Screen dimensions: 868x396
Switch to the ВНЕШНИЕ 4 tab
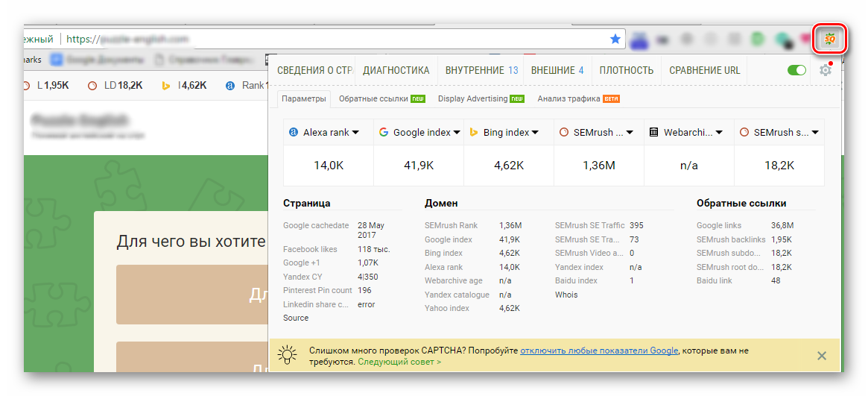(557, 70)
